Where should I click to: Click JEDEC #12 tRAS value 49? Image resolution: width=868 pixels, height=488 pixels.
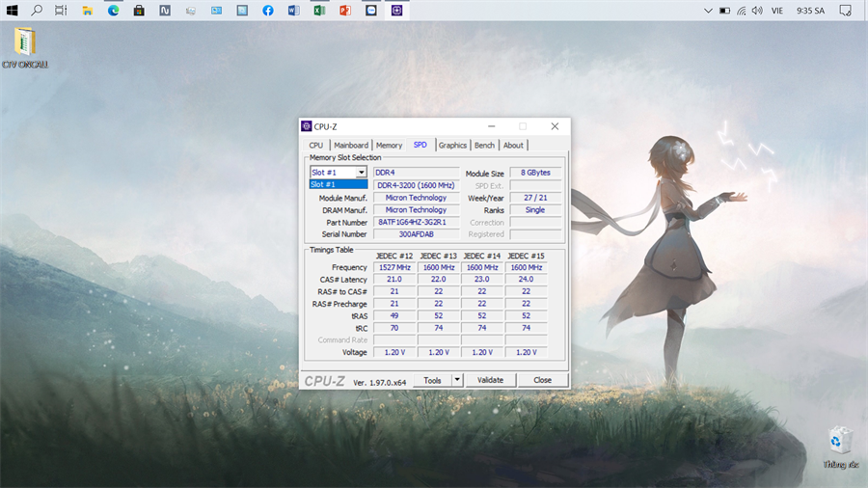pyautogui.click(x=394, y=316)
